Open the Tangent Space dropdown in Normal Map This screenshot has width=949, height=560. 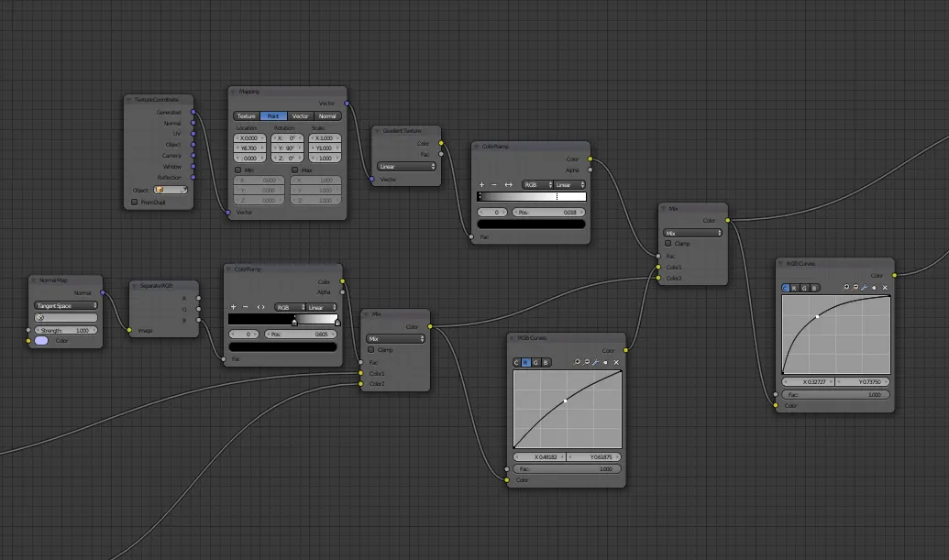point(66,305)
